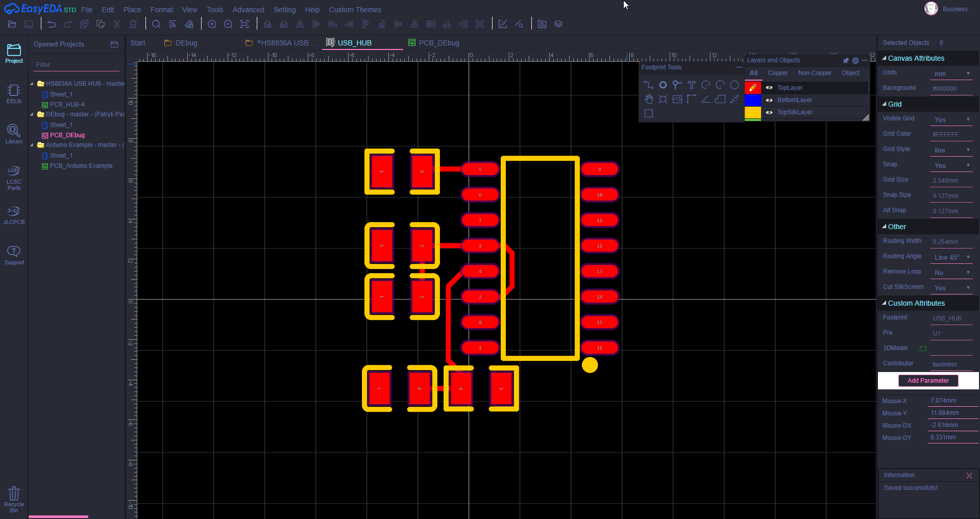This screenshot has width=980, height=519.
Task: Switch to Non-Copper tab in Layers panel
Action: [815, 73]
